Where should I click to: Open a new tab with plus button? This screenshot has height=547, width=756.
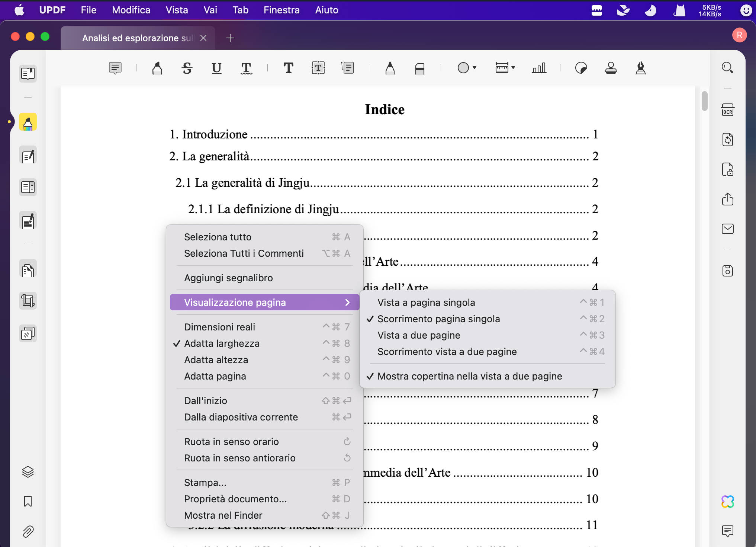pyautogui.click(x=230, y=38)
